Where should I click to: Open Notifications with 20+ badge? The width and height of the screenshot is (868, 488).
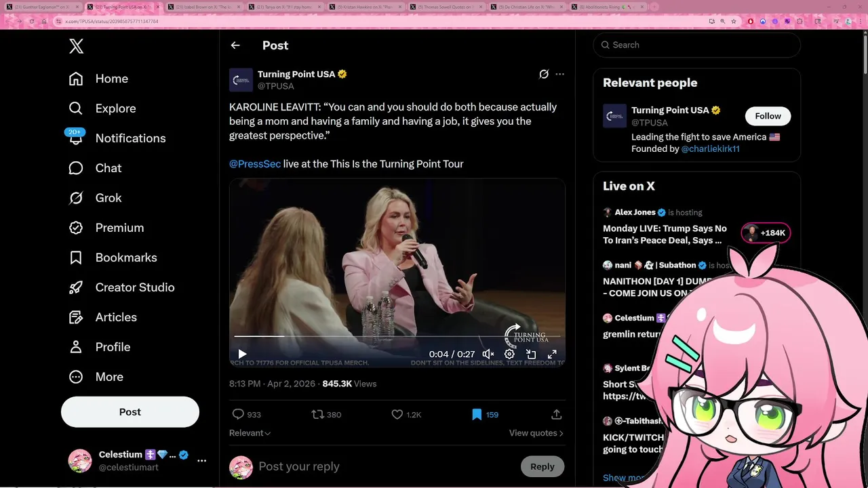117,138
